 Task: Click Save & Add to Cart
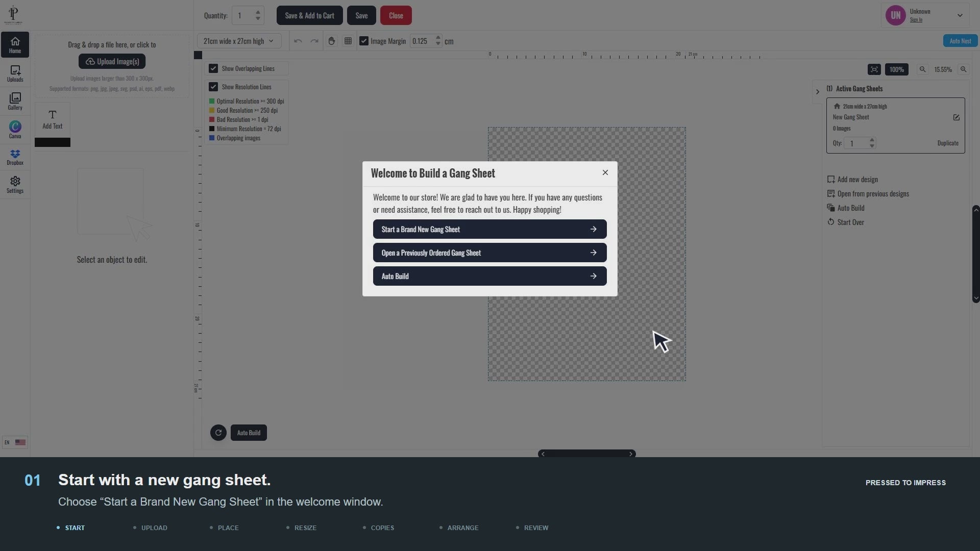pos(309,15)
